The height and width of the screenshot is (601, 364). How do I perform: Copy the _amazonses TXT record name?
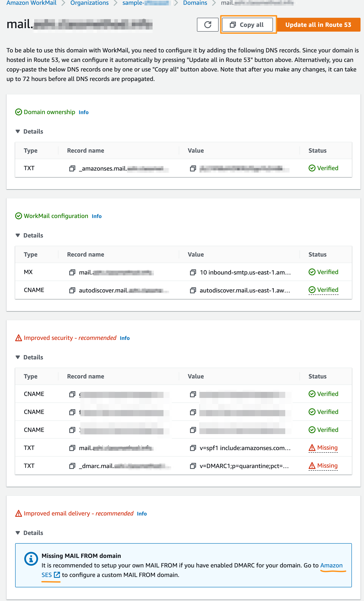72,168
